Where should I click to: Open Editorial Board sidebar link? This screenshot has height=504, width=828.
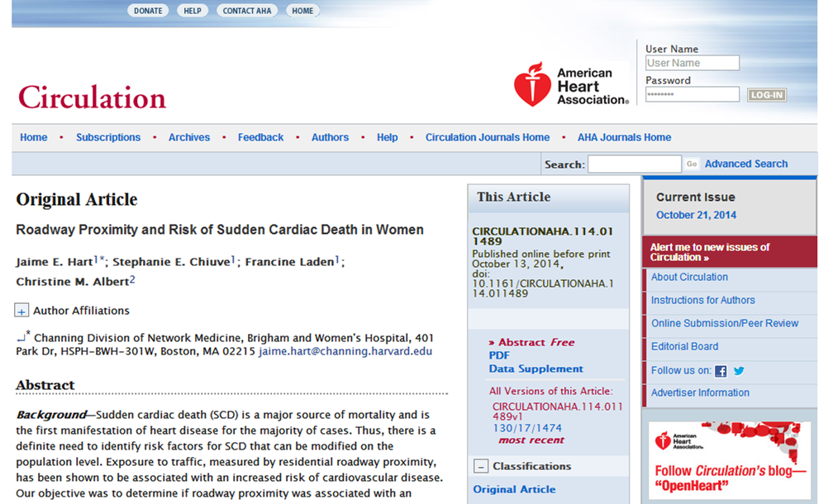(x=684, y=347)
